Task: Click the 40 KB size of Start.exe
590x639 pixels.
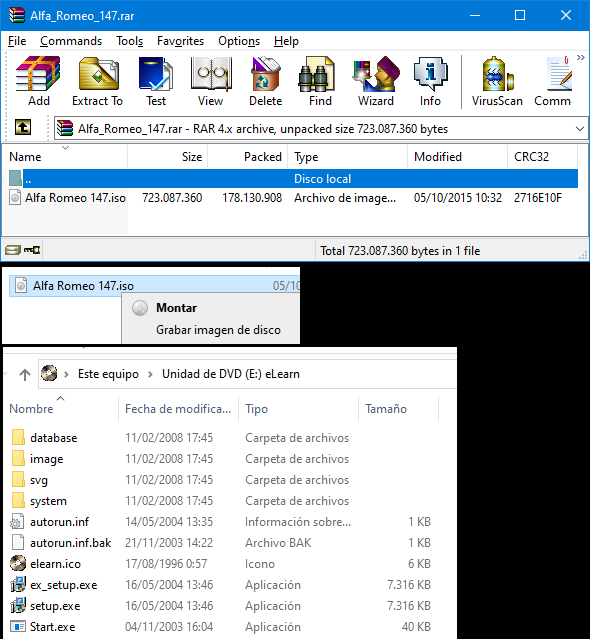Action: (x=416, y=627)
